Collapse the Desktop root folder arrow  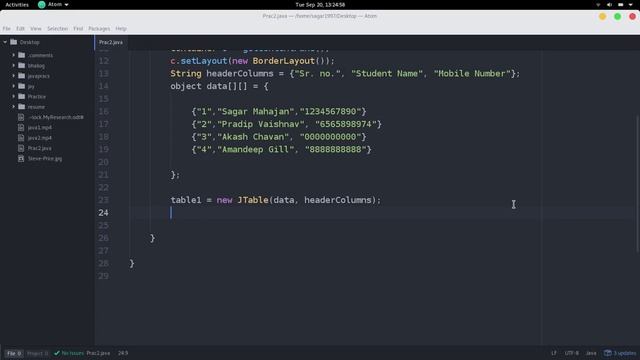point(5,42)
